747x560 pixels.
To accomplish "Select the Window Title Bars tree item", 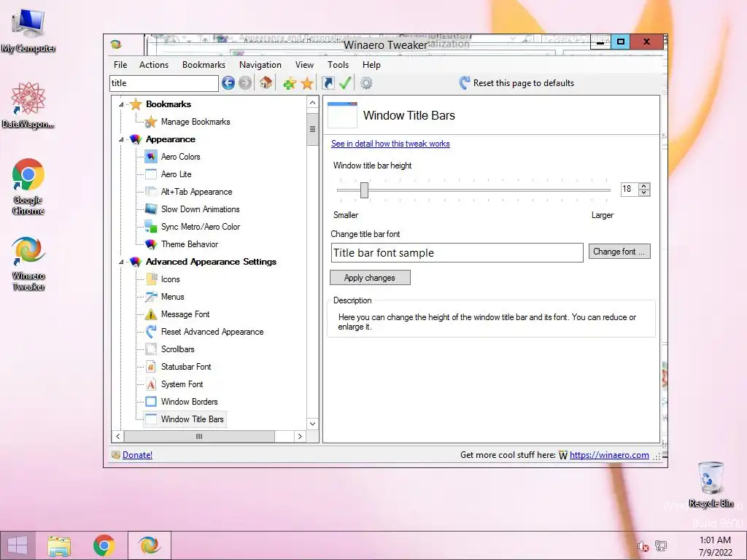I will pyautogui.click(x=192, y=419).
